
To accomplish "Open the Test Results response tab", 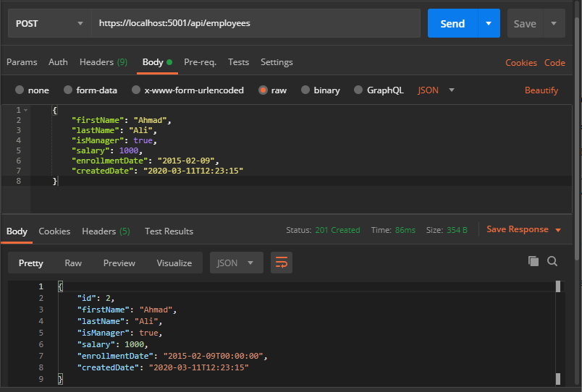I will click(169, 231).
